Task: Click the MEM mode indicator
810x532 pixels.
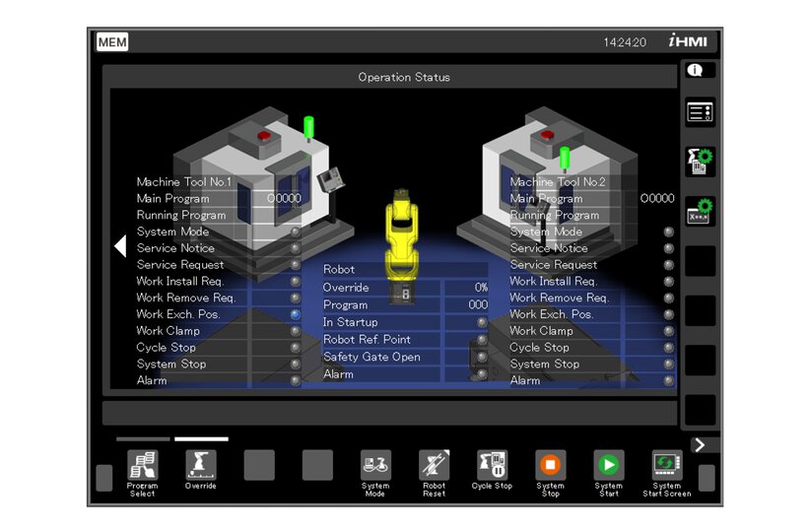Action: pos(112,42)
